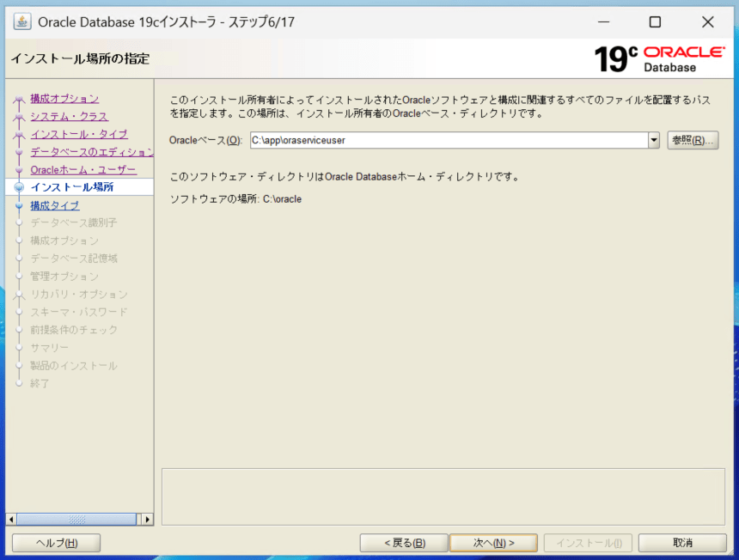Screen dimensions: 739x560
Task: Click the step bullet beside 構成タイプ
Action: point(18,205)
